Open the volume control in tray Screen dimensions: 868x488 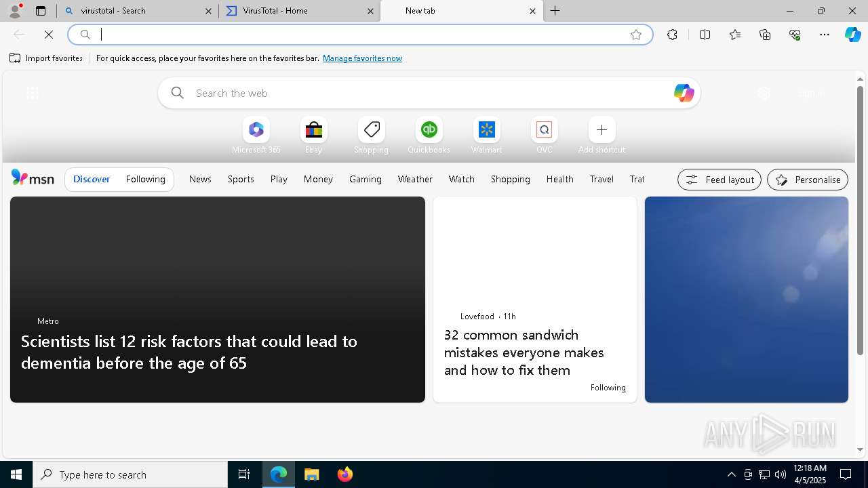tap(780, 474)
